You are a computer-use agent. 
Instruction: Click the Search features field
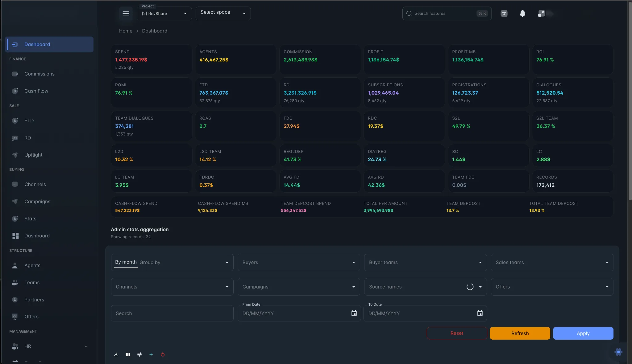[x=447, y=13]
